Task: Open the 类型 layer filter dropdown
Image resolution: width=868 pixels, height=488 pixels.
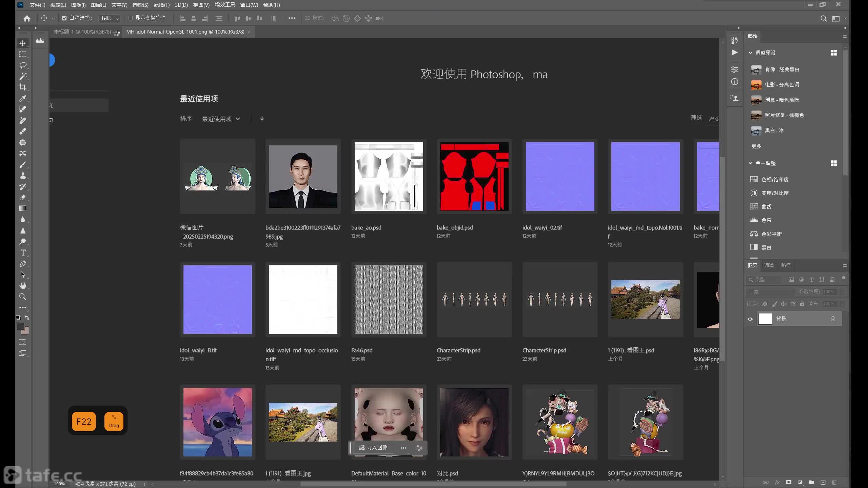Action: (x=764, y=280)
